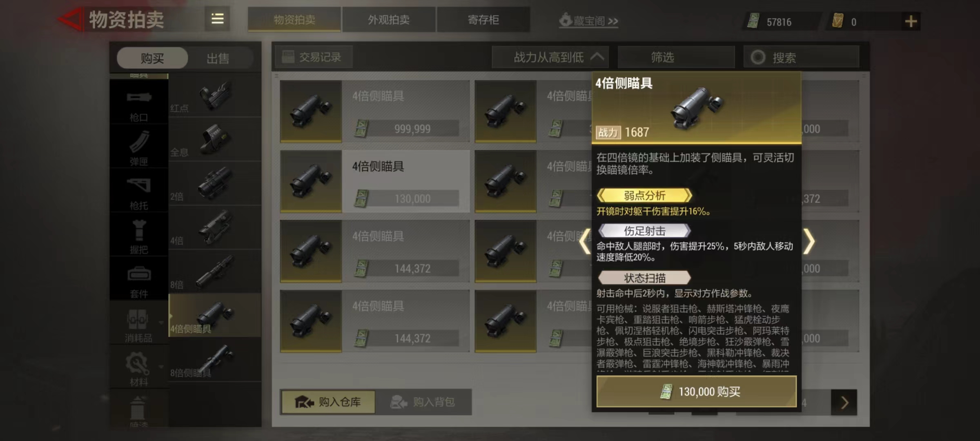Open the 战力从高到低 sort dropdown
The height and width of the screenshot is (441, 980).
(x=550, y=57)
